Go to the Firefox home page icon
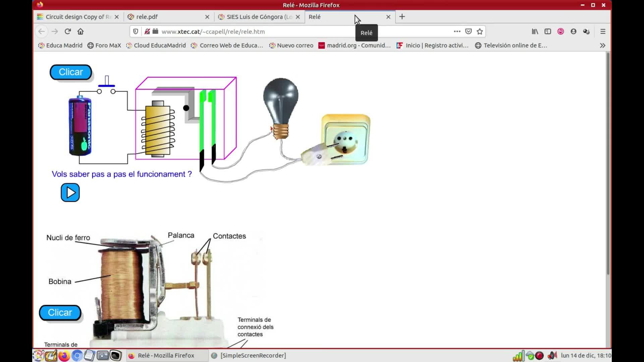 pos(80,32)
